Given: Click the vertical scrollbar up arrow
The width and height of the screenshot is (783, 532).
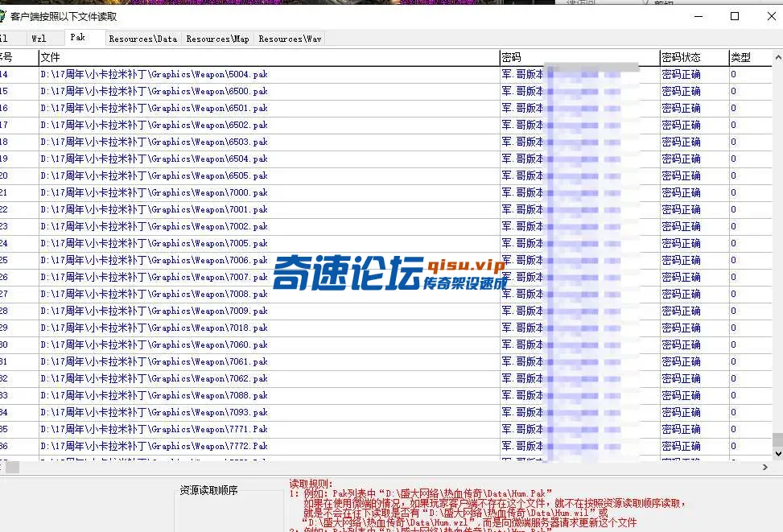Looking at the screenshot, I should (x=778, y=57).
